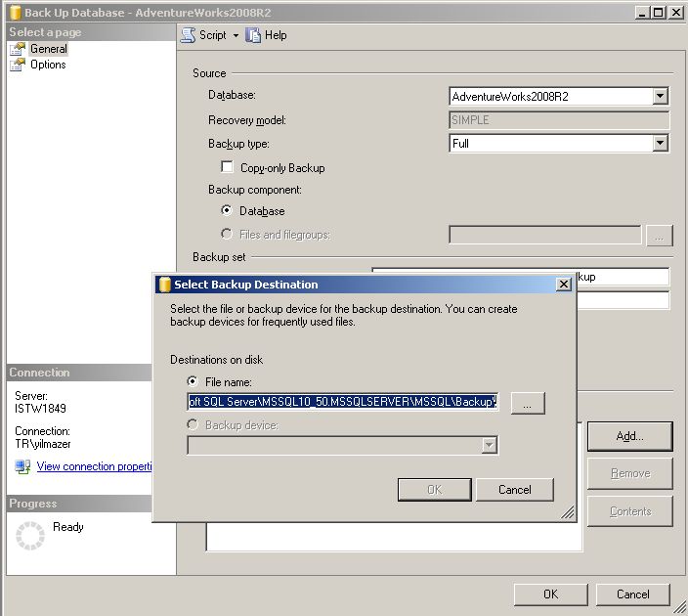The image size is (688, 616).
Task: Select the Database backup component radio
Action: click(x=227, y=210)
